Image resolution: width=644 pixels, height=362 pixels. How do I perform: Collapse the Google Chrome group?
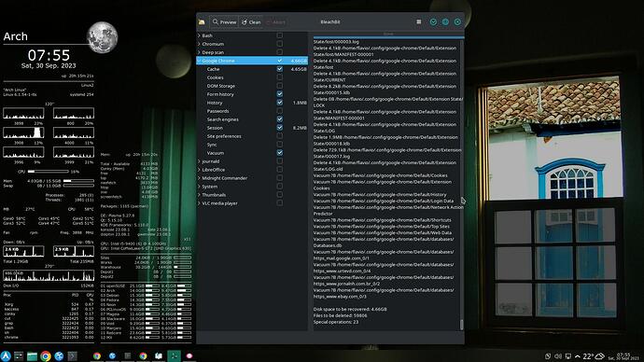tap(199, 61)
